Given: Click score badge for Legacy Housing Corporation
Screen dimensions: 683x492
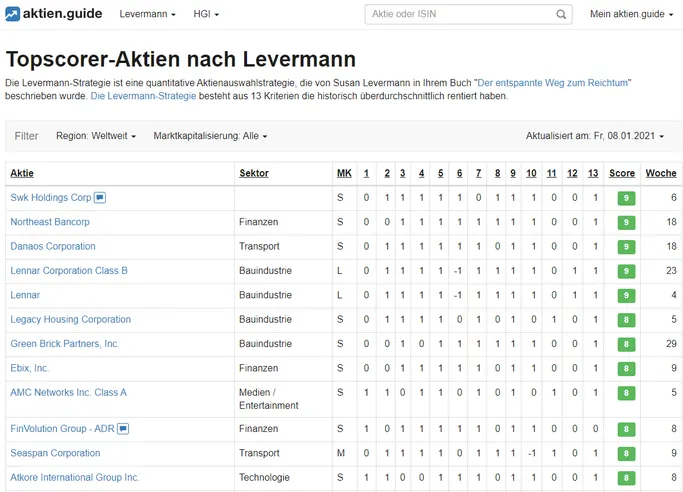Looking at the screenshot, I should pos(626,320).
